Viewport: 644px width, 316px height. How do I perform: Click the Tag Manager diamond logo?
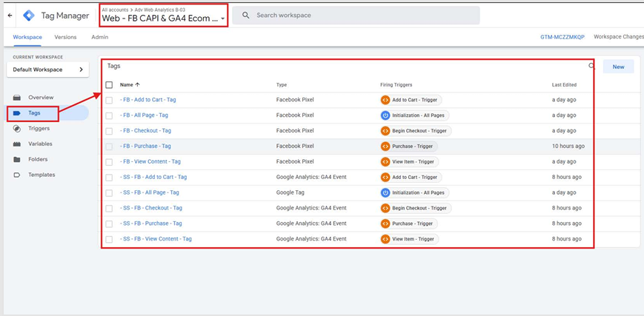29,16
